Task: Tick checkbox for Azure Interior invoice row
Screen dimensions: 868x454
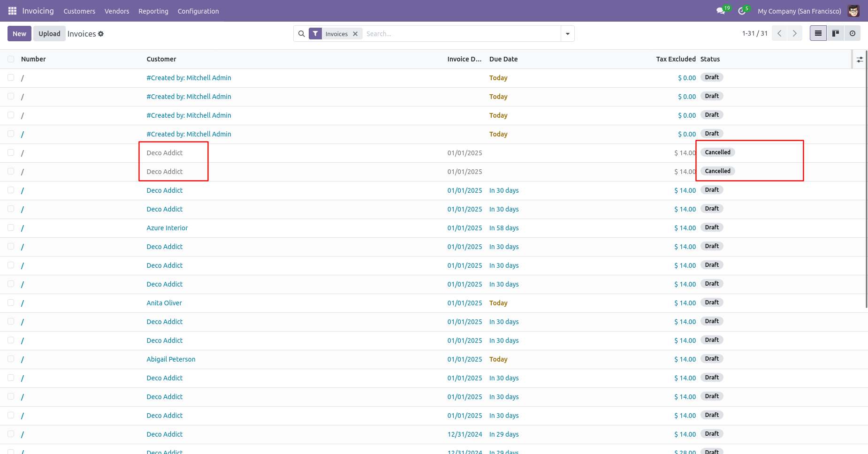Action: point(11,228)
